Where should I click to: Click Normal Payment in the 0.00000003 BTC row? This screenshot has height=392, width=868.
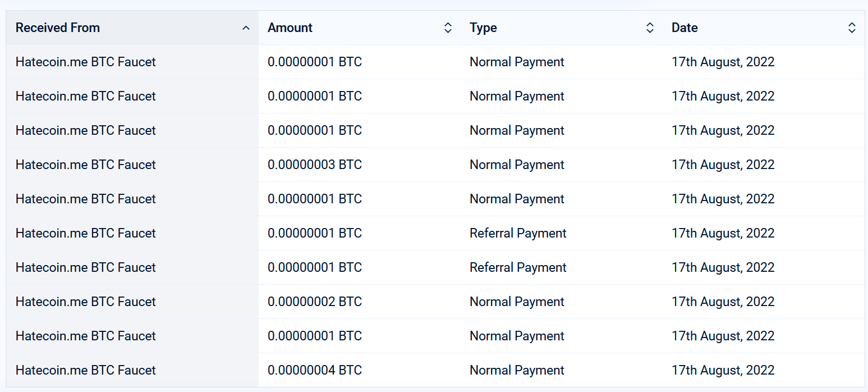(517, 165)
